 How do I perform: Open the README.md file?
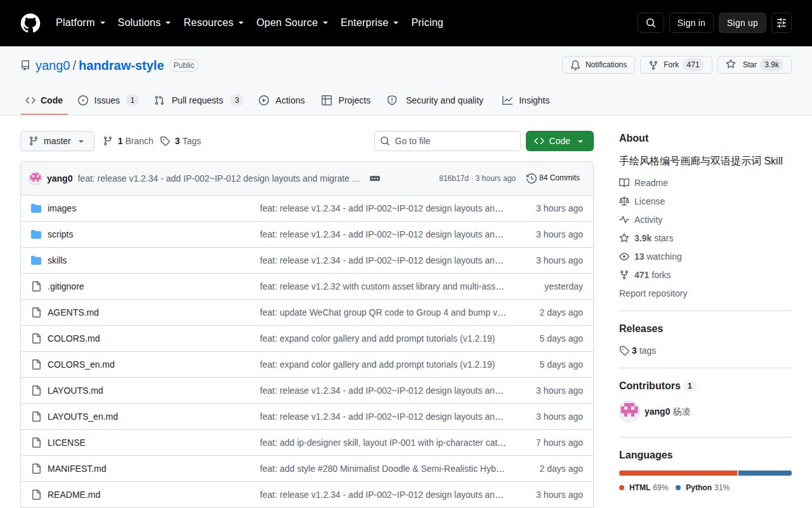pyautogui.click(x=74, y=495)
